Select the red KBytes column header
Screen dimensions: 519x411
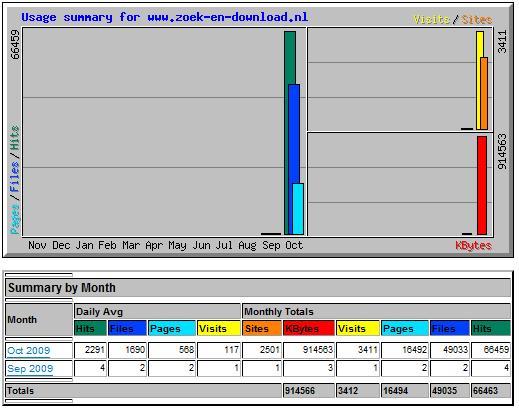point(309,328)
